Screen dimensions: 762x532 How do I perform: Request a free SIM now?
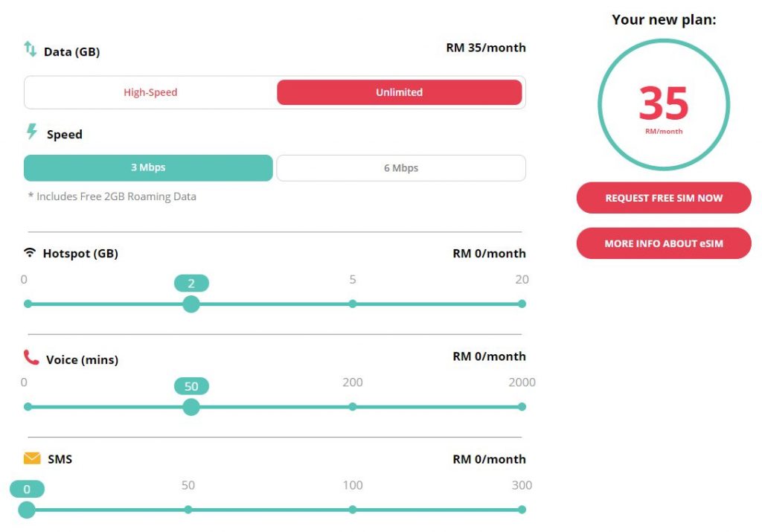tap(664, 198)
